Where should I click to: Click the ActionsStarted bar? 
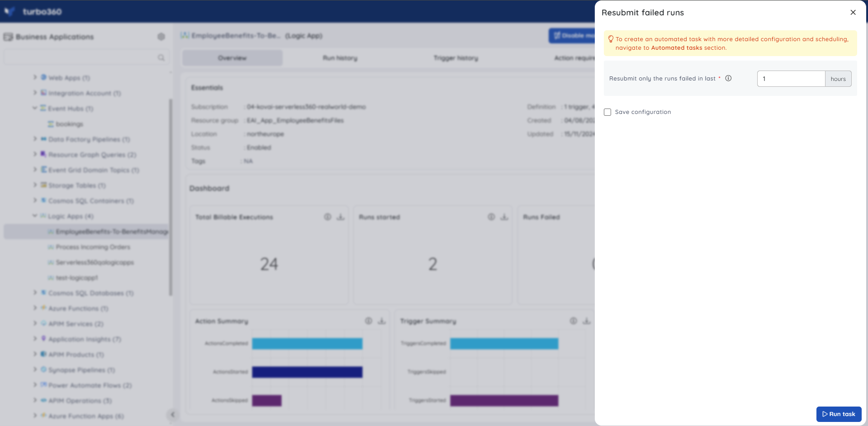point(307,372)
